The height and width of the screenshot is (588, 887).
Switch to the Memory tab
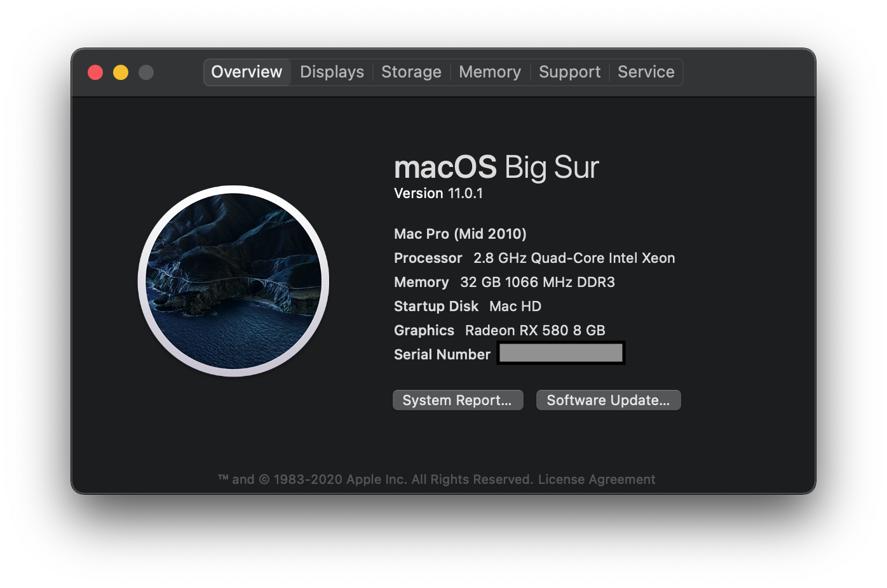[490, 72]
